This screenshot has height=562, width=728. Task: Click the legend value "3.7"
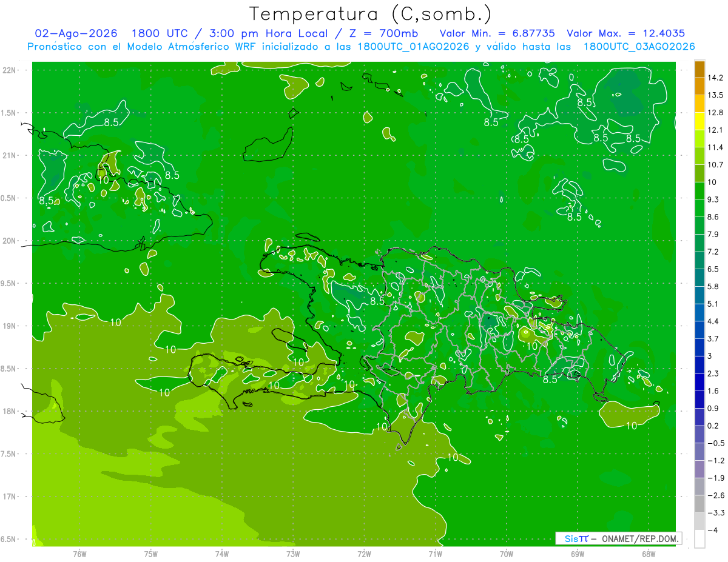[713, 339]
